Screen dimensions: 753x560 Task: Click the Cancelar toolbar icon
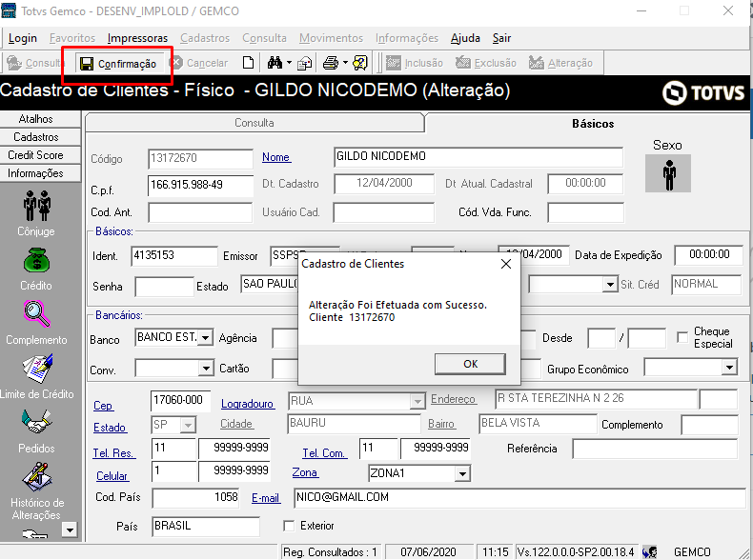pyautogui.click(x=176, y=63)
